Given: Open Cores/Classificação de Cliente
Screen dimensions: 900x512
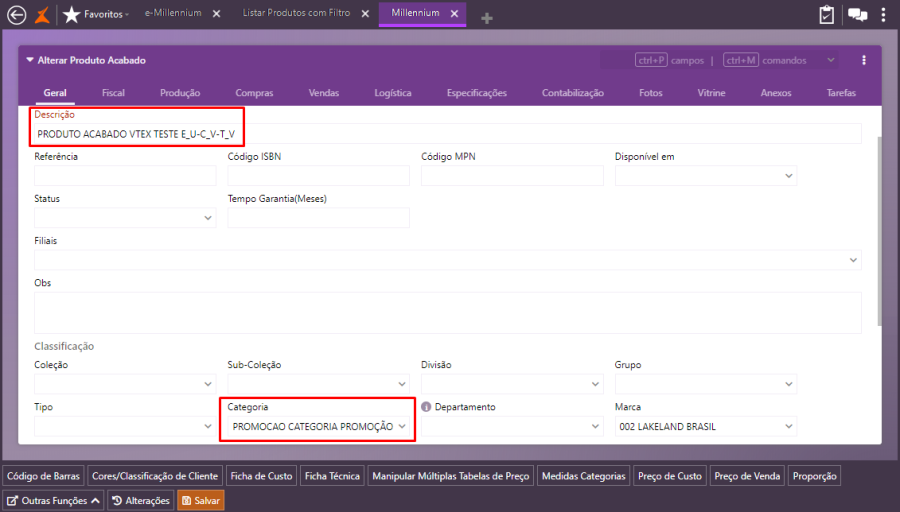Looking at the screenshot, I should tap(155, 476).
